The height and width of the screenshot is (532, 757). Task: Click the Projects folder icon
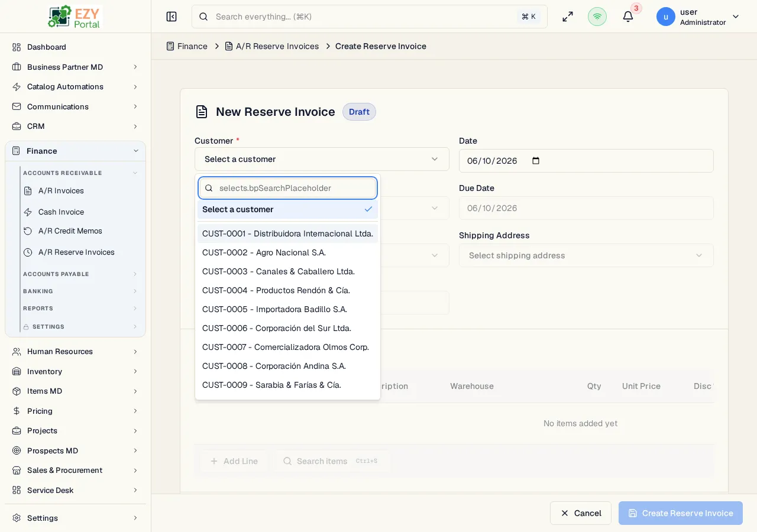click(17, 430)
